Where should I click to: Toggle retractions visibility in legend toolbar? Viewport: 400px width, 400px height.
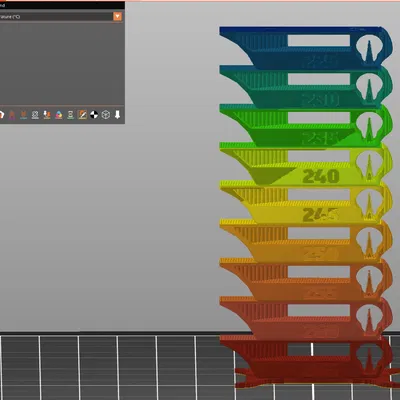[12, 115]
